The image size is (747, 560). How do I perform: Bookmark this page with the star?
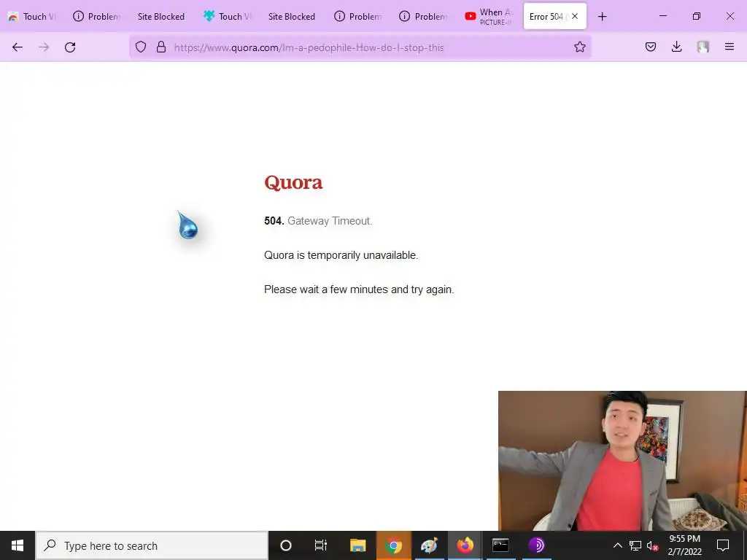point(579,47)
